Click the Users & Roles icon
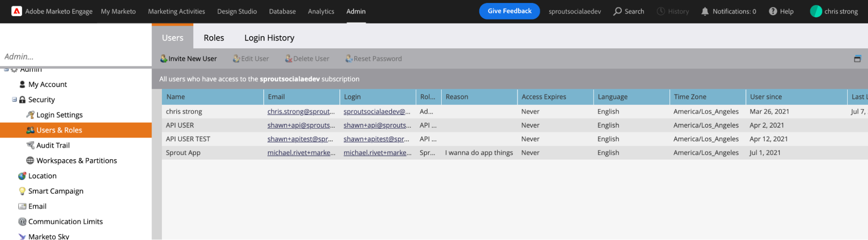868x240 pixels. [30, 130]
